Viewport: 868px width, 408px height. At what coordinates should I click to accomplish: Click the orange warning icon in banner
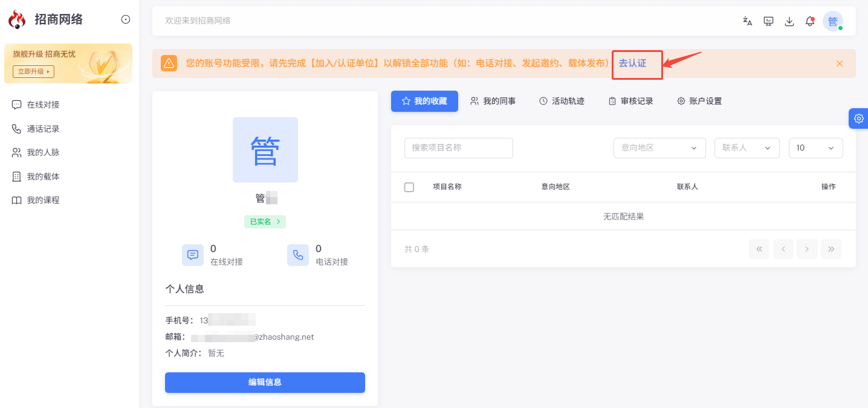(169, 63)
